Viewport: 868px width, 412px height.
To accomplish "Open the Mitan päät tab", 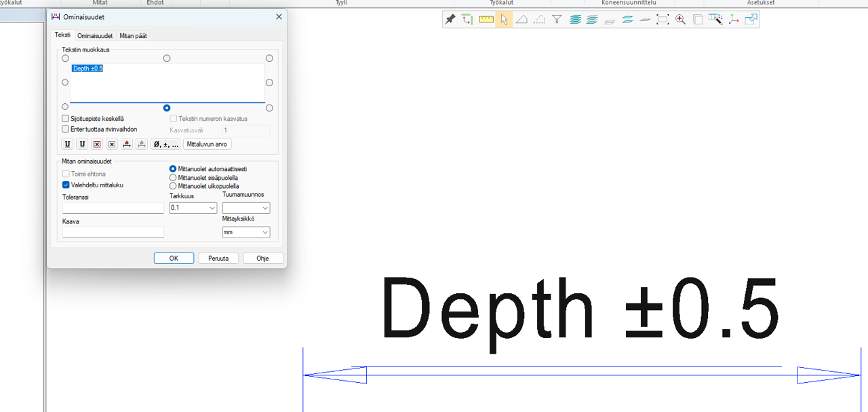I will 133,35.
